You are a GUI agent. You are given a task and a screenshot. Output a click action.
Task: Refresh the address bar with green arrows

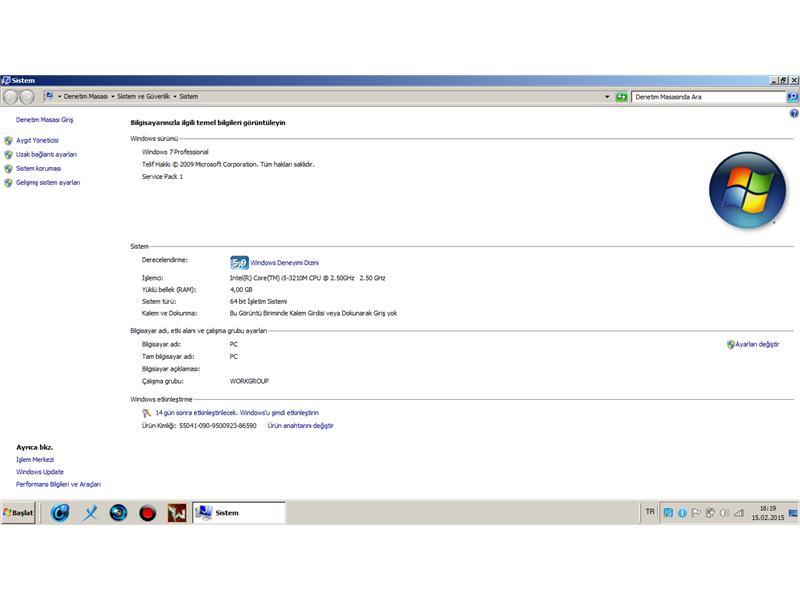pyautogui.click(x=621, y=96)
